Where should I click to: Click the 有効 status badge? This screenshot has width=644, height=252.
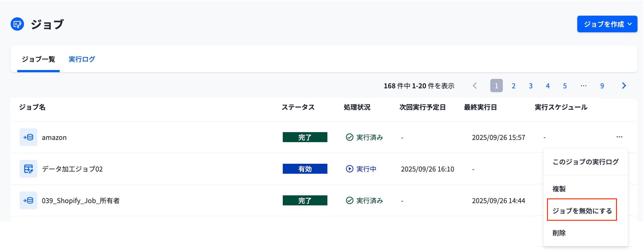(x=305, y=169)
